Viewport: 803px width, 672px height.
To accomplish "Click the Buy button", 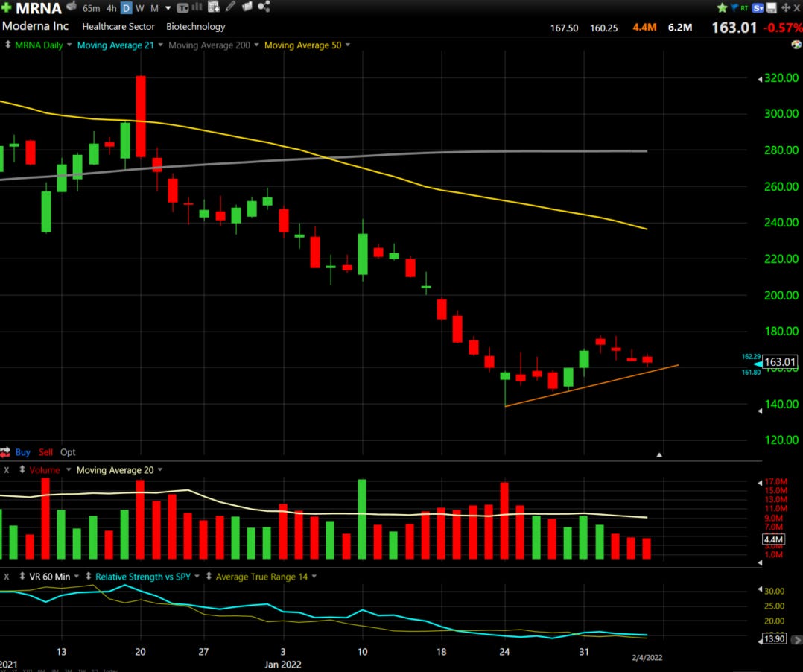I will point(22,452).
